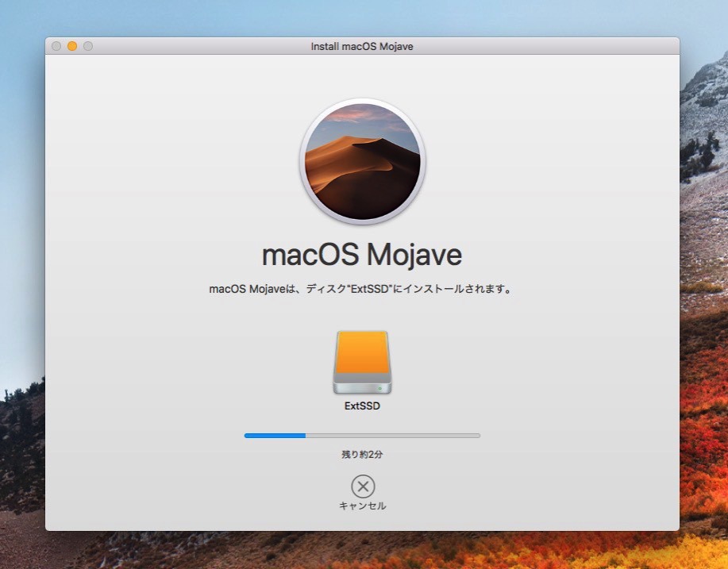The width and height of the screenshot is (728, 569).
Task: Click the Cancel (X) circle icon
Action: click(x=363, y=486)
